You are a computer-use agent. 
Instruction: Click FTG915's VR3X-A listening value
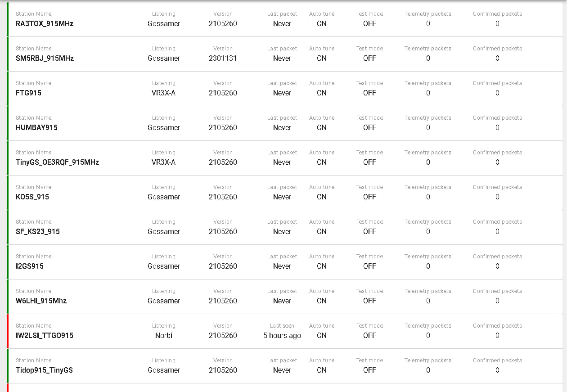pyautogui.click(x=164, y=93)
